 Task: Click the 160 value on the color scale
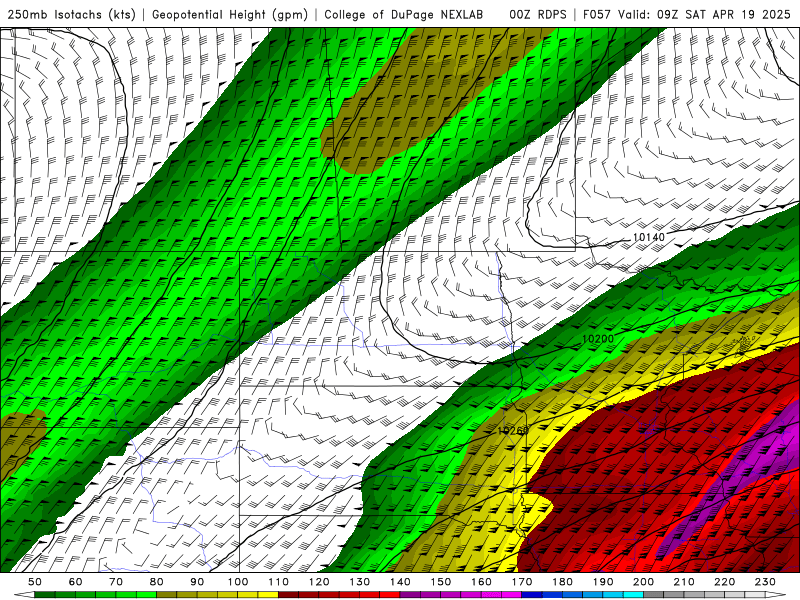[482, 582]
